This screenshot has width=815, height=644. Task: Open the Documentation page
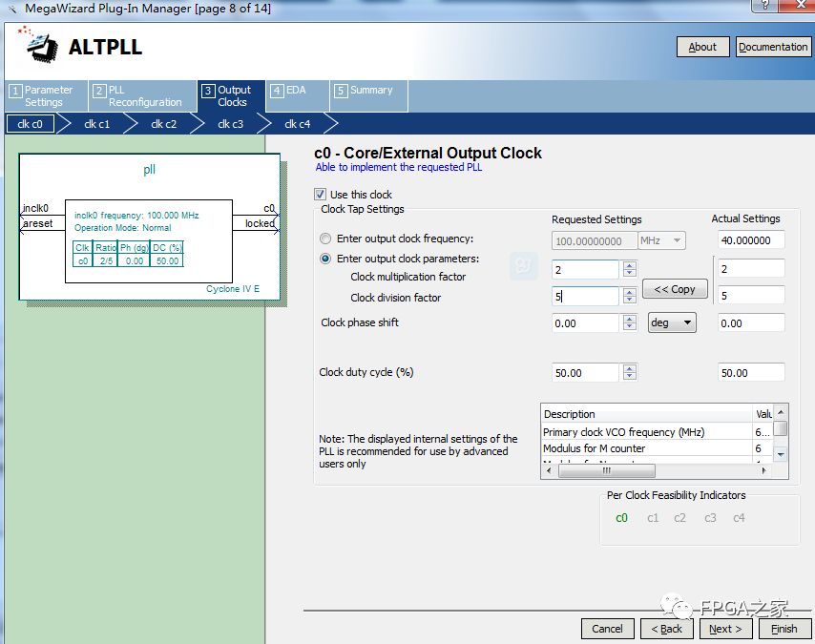pyautogui.click(x=772, y=47)
